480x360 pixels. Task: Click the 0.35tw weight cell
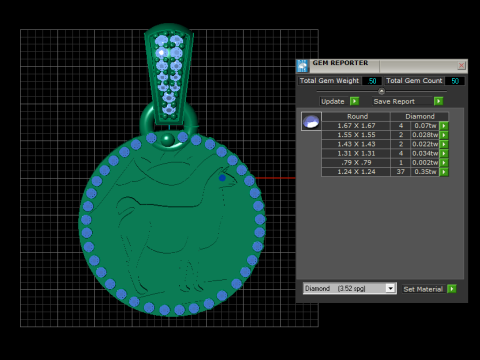[425, 172]
